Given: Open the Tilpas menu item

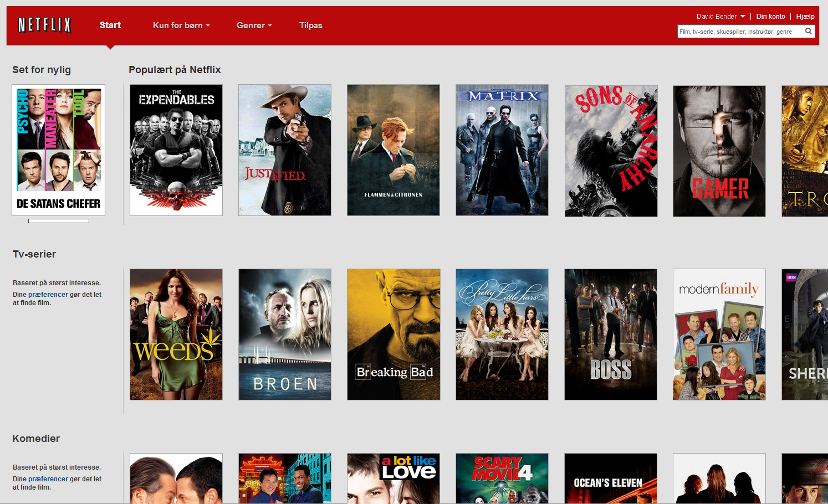Looking at the screenshot, I should (310, 25).
